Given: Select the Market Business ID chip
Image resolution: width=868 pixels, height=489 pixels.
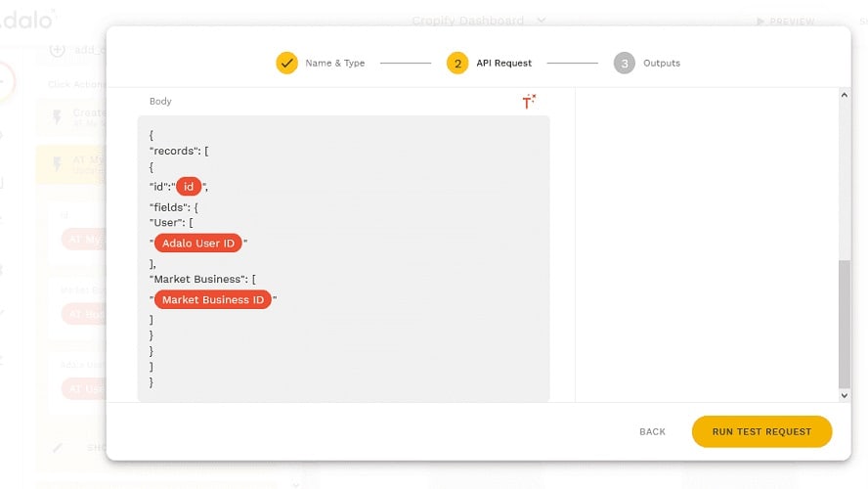Looking at the screenshot, I should pyautogui.click(x=212, y=299).
